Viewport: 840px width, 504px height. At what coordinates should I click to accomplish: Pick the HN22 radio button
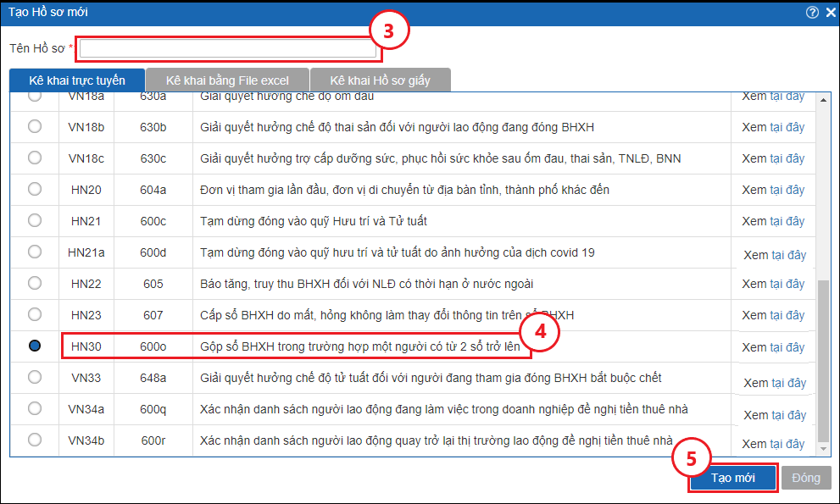35,283
